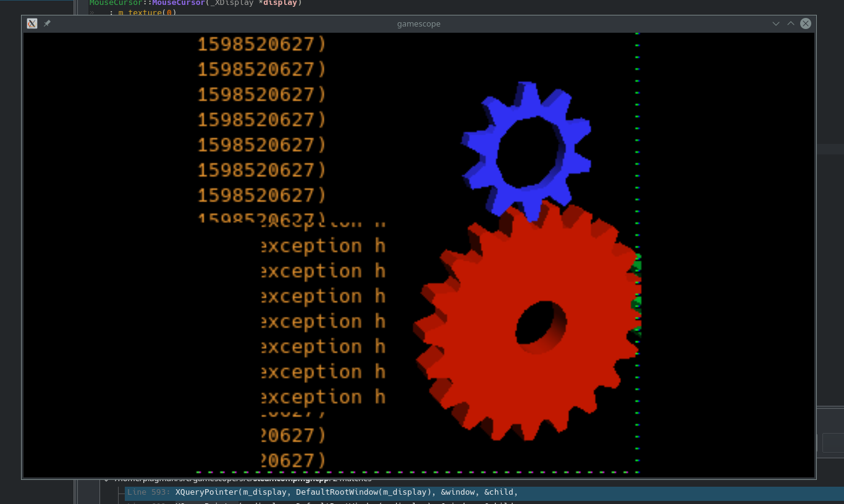This screenshot has height=504, width=844.
Task: Click the upward chevron in the gamescope titlebar
Action: pyautogui.click(x=791, y=23)
